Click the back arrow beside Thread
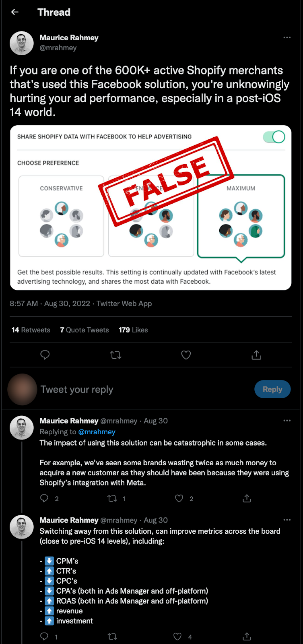 coord(15,12)
